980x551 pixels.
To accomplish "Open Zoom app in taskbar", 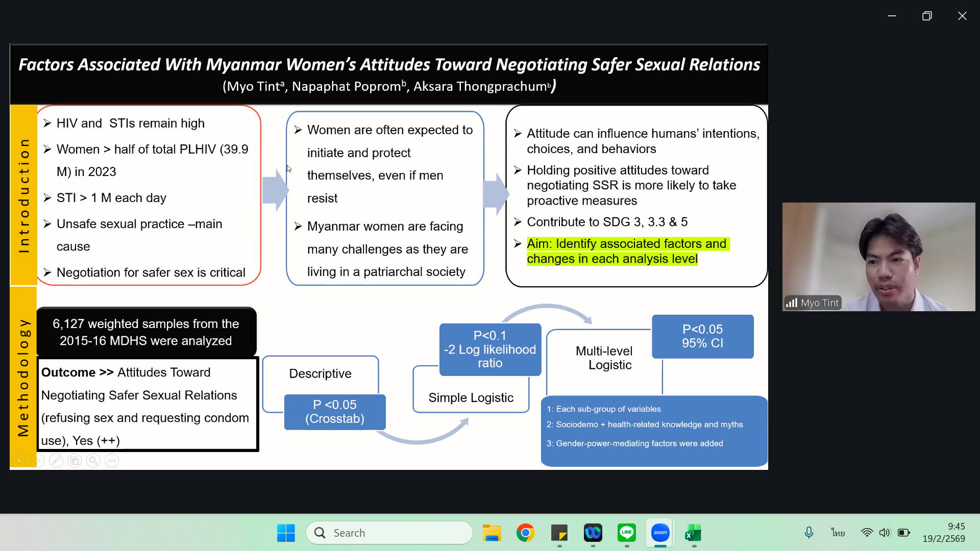I will tap(660, 533).
